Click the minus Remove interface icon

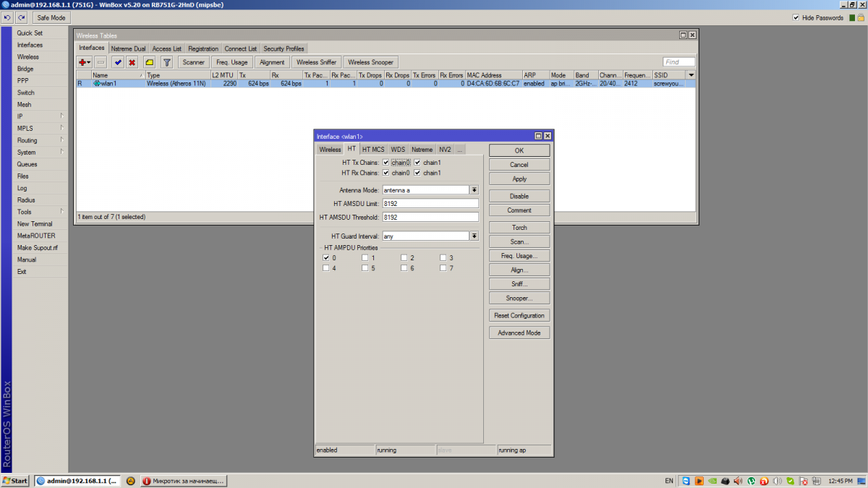pyautogui.click(x=101, y=62)
